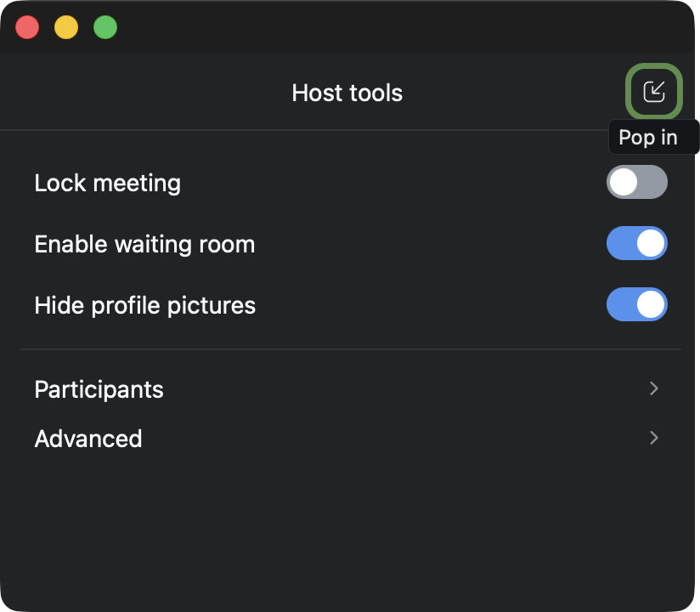Image resolution: width=700 pixels, height=612 pixels.
Task: Expand Advanced using its chevron arrow
Action: [653, 438]
